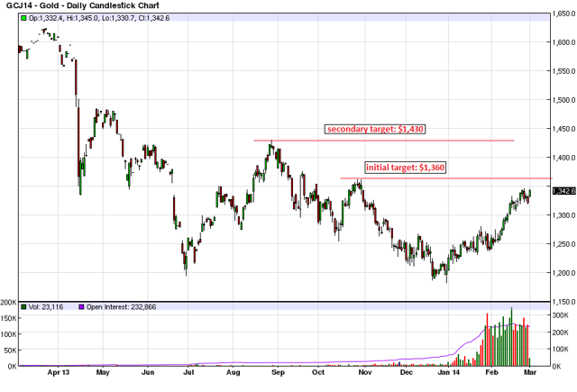Image resolution: width=577 pixels, height=392 pixels.
Task: Click the 1,200.0 price axis label
Action: click(x=563, y=273)
